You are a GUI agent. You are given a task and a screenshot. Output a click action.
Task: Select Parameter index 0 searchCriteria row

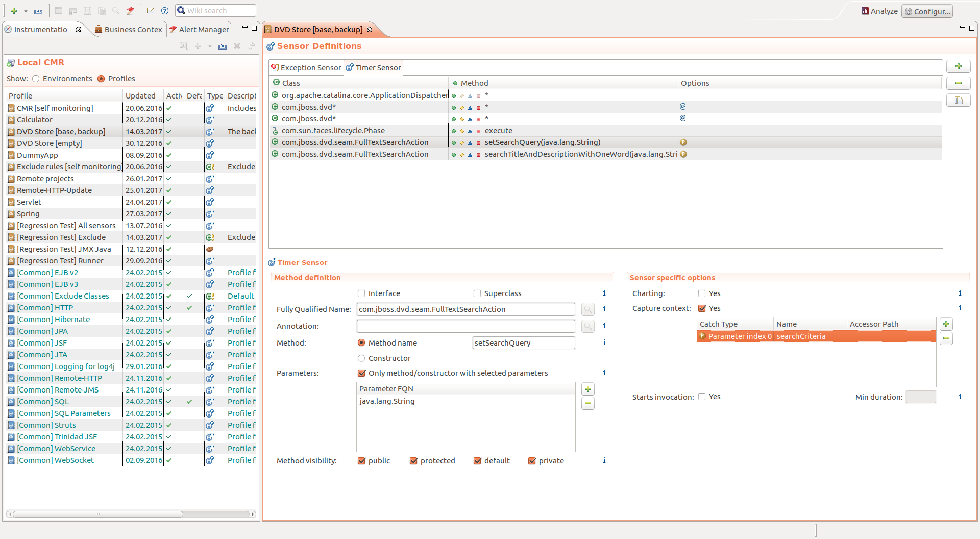(x=816, y=336)
